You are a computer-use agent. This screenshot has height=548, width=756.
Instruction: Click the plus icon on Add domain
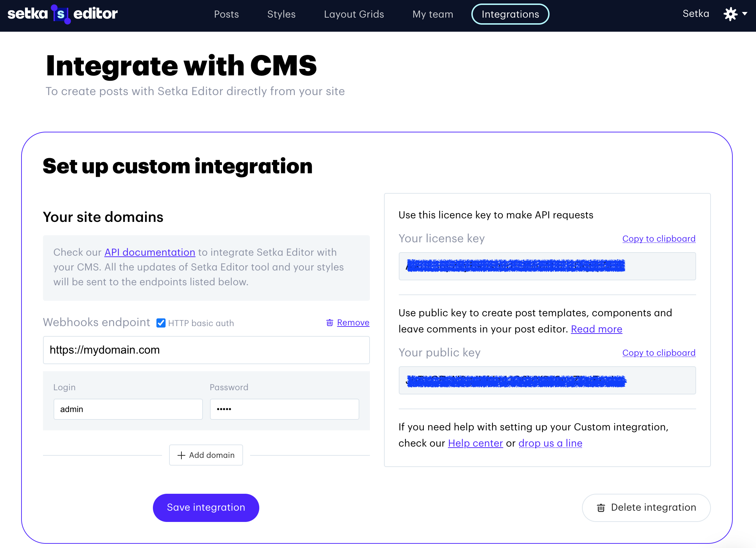coord(181,455)
